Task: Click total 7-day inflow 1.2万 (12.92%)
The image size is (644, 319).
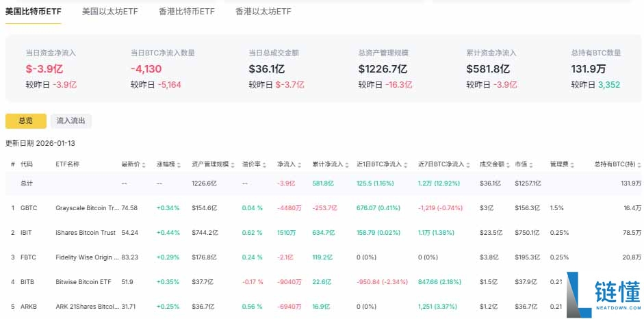Action: click(439, 183)
